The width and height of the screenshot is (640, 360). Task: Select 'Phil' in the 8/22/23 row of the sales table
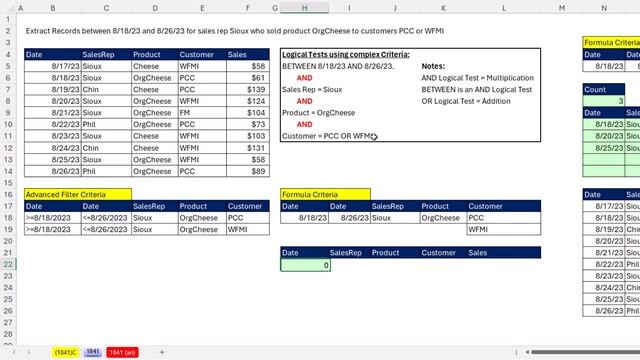click(x=106, y=124)
